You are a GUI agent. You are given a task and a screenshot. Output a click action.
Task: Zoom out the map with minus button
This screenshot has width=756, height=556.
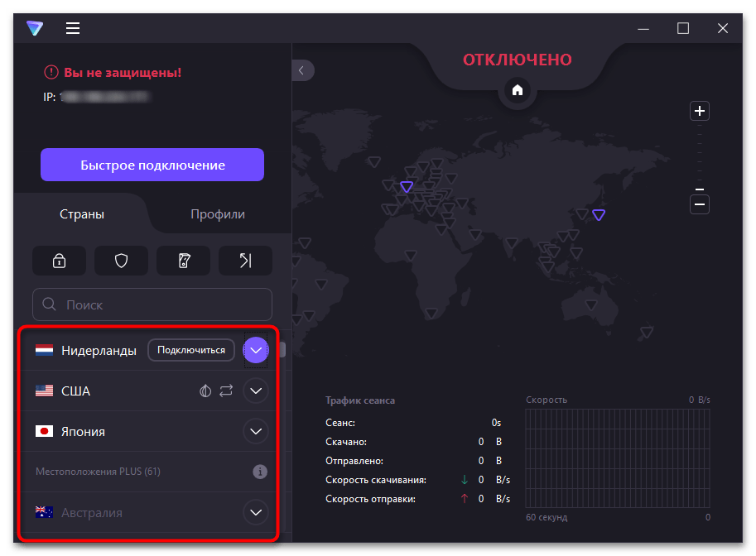pos(700,204)
